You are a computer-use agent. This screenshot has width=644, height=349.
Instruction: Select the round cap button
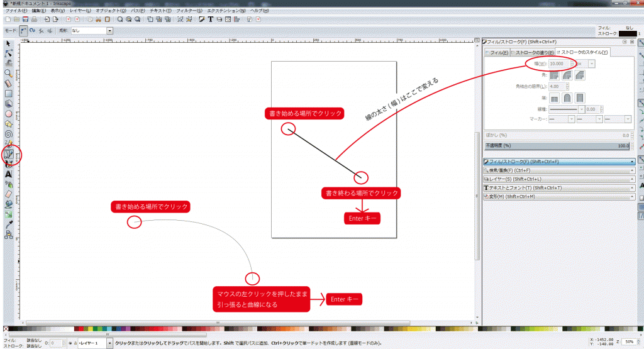567,98
